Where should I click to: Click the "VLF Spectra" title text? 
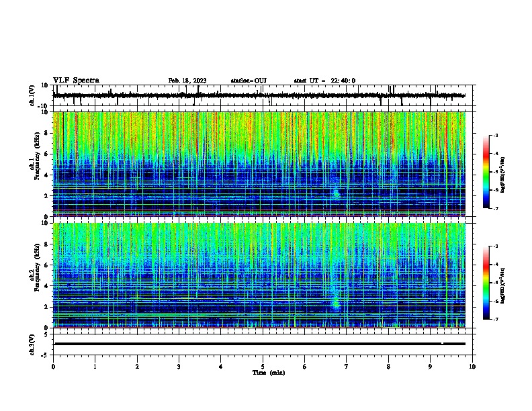(76, 81)
